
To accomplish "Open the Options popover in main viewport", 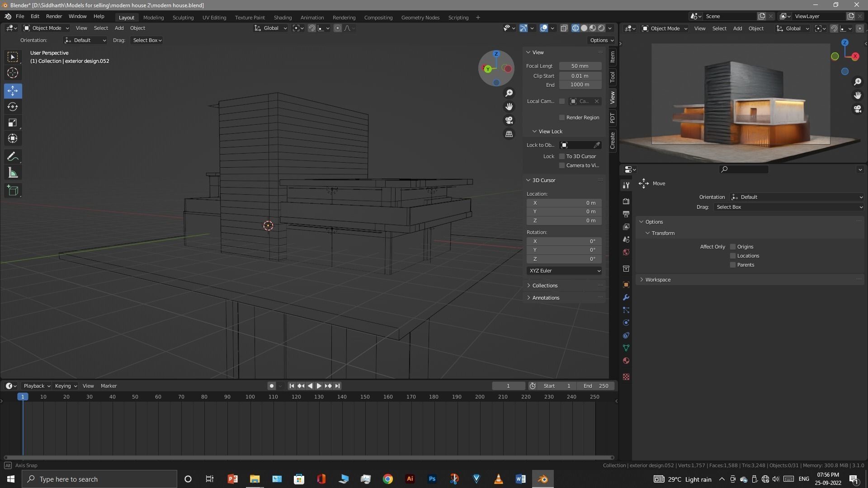I will (601, 40).
